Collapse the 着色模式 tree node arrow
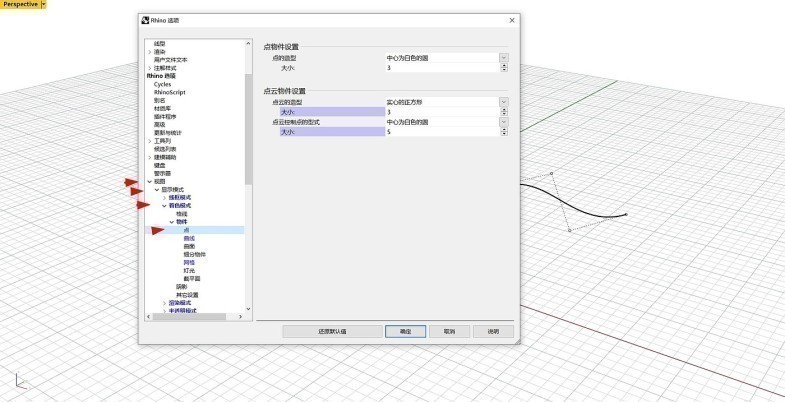The width and height of the screenshot is (785, 402). click(164, 206)
